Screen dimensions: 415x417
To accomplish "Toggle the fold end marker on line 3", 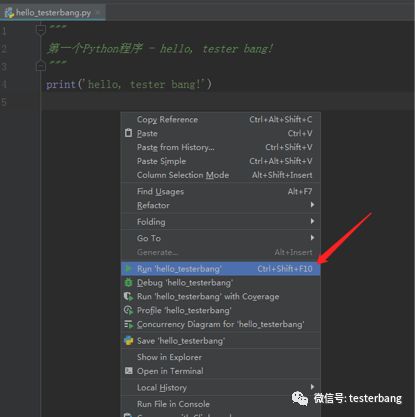I will coord(41,66).
